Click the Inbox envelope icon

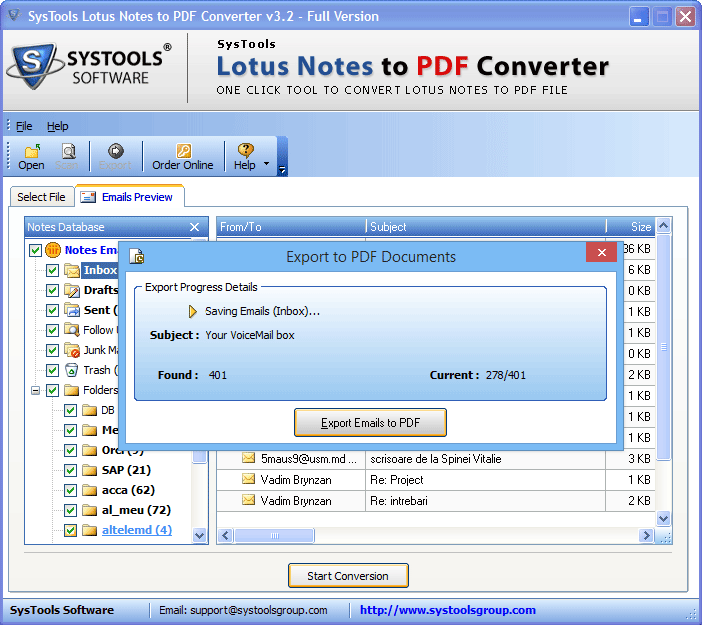pos(72,270)
